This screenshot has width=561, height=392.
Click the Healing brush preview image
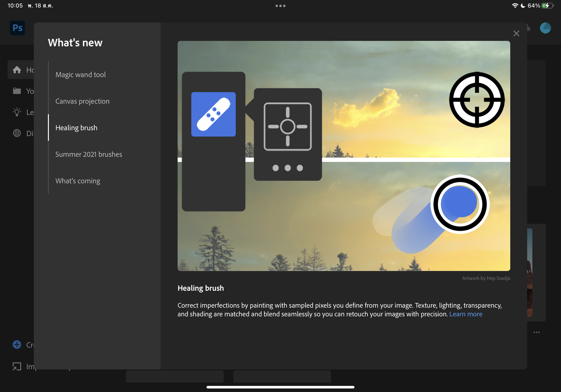pyautogui.click(x=343, y=156)
